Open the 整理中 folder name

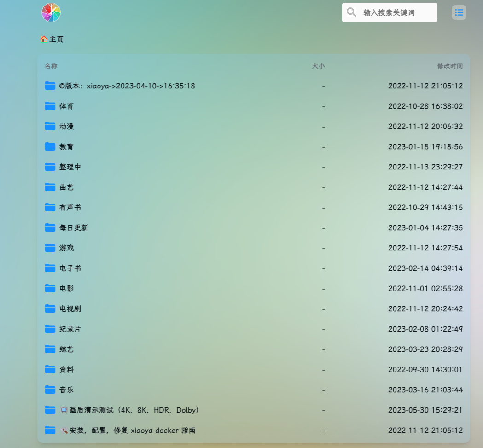[x=70, y=167]
